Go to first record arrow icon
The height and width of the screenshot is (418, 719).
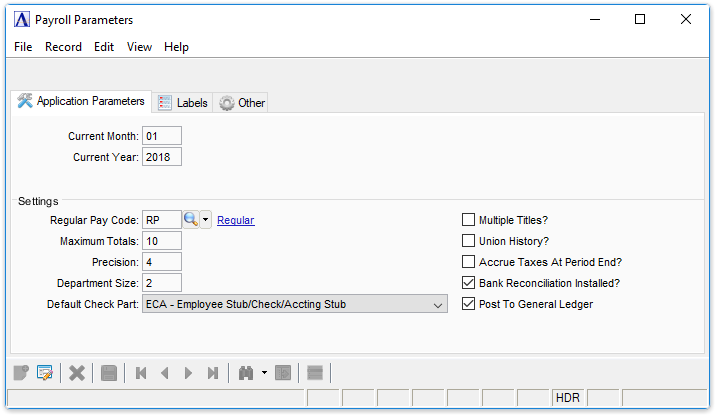(x=141, y=373)
